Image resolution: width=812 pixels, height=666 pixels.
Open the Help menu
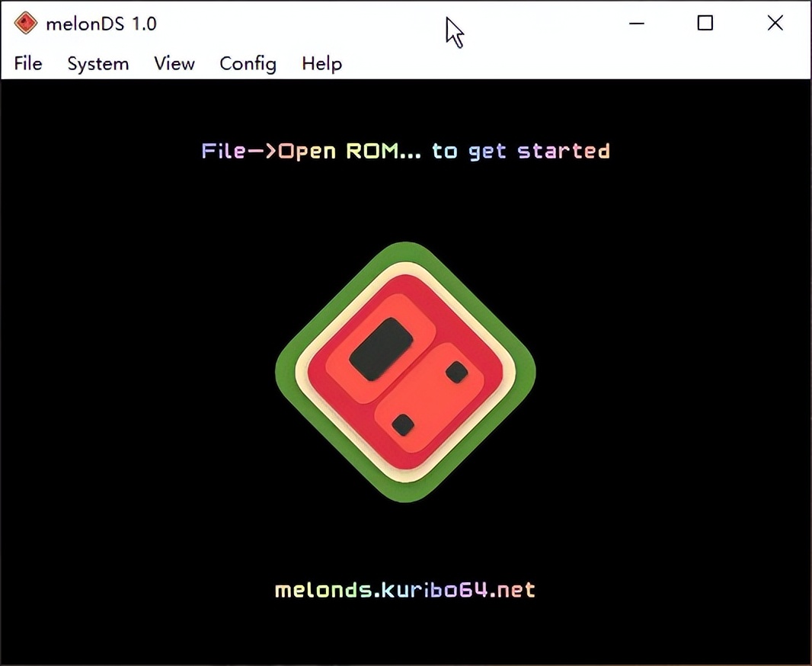click(321, 64)
